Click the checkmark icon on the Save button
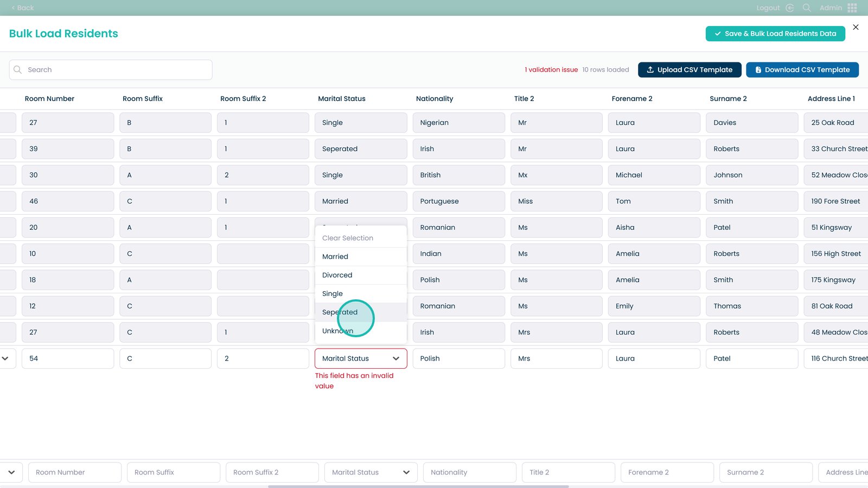Viewport: 868px width, 488px height. [718, 34]
